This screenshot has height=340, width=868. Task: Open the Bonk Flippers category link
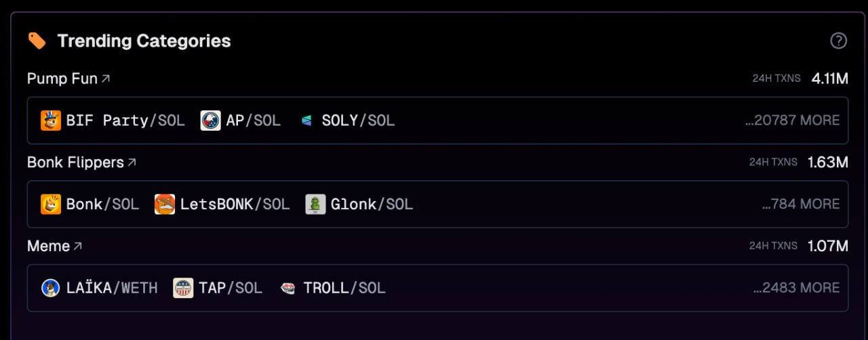tap(82, 163)
